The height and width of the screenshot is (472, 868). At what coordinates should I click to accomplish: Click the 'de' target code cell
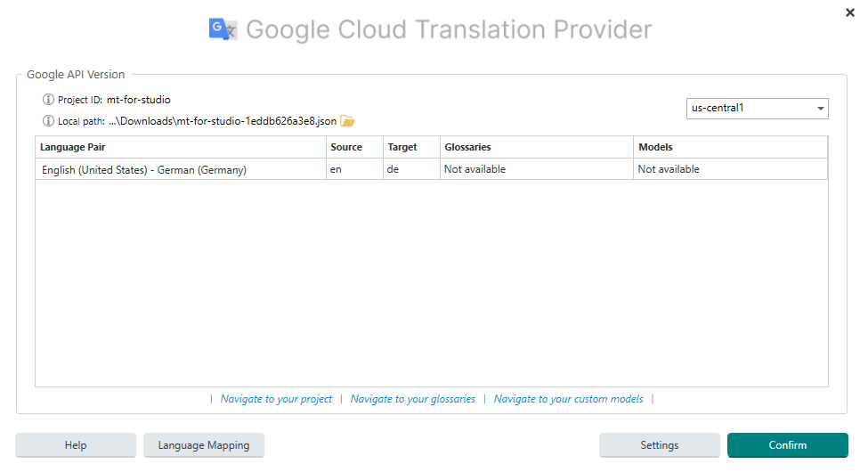[411, 169]
